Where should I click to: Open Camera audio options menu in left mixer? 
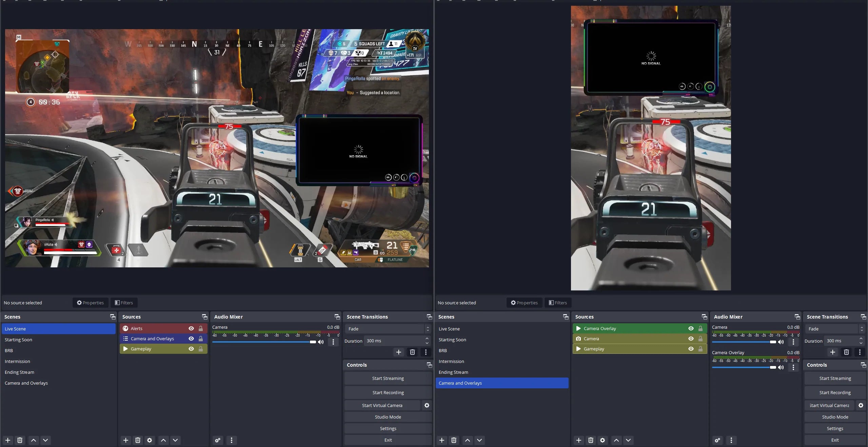pyautogui.click(x=333, y=342)
